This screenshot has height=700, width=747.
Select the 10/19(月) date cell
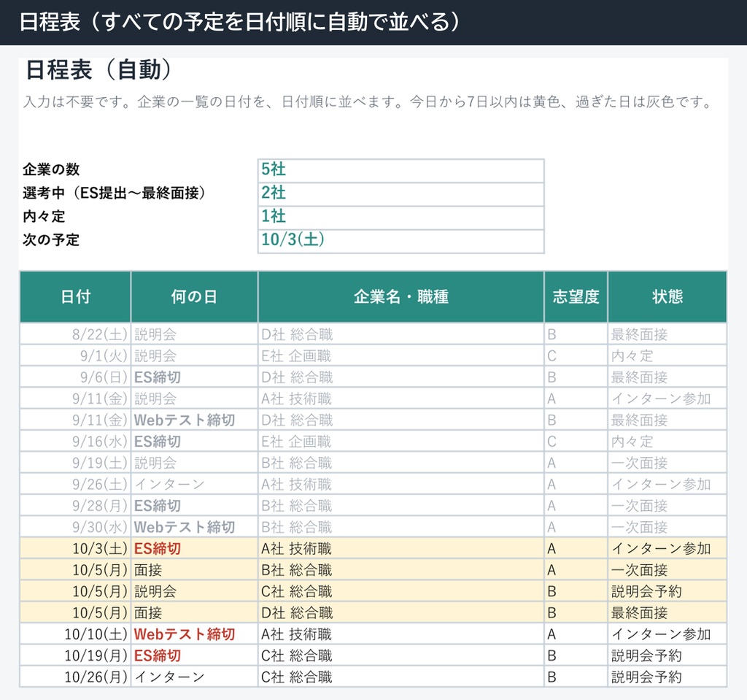click(x=75, y=655)
